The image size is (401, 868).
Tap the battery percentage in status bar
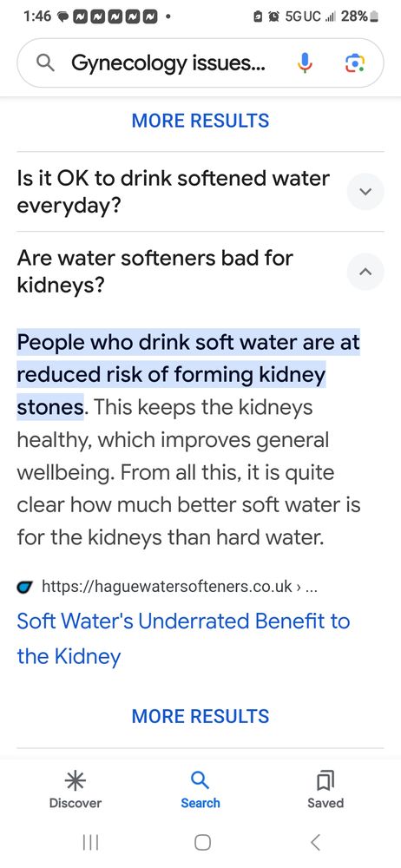coord(354,16)
